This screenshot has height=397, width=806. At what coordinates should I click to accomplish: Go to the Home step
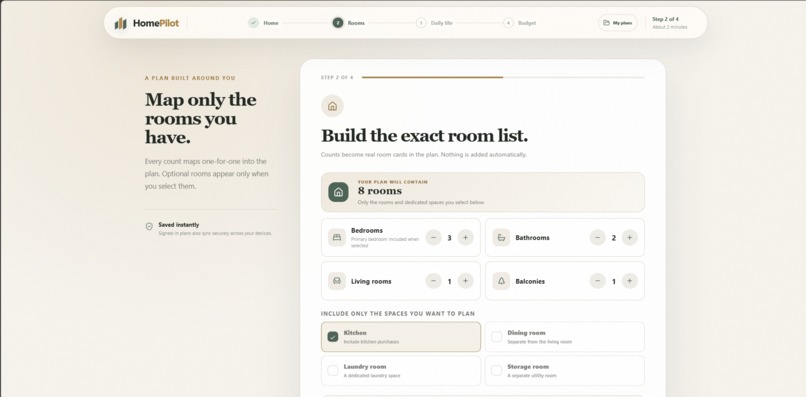tap(264, 23)
